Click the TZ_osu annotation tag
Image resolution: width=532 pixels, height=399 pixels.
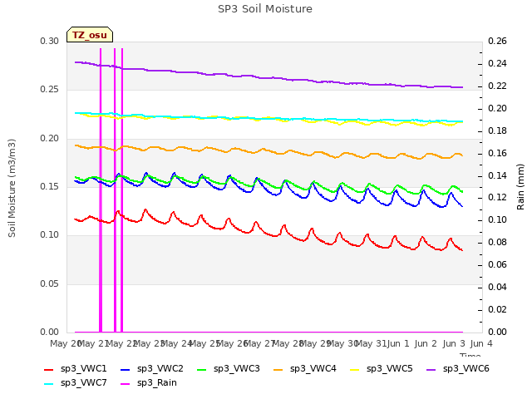pyautogui.click(x=90, y=35)
